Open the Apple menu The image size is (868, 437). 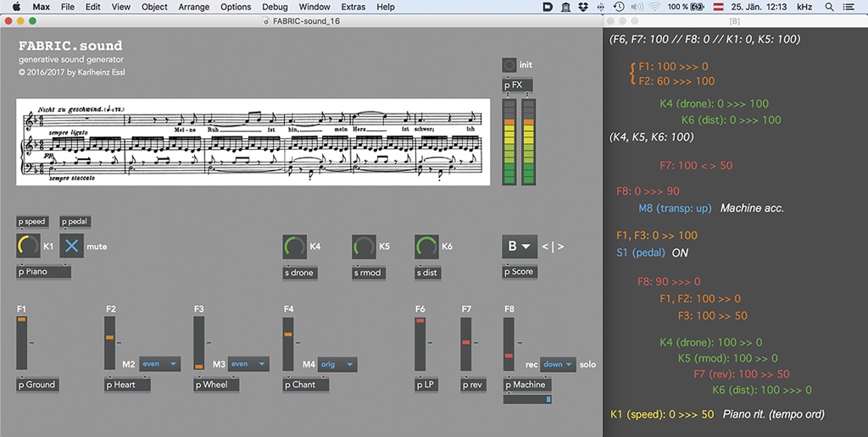click(x=16, y=7)
